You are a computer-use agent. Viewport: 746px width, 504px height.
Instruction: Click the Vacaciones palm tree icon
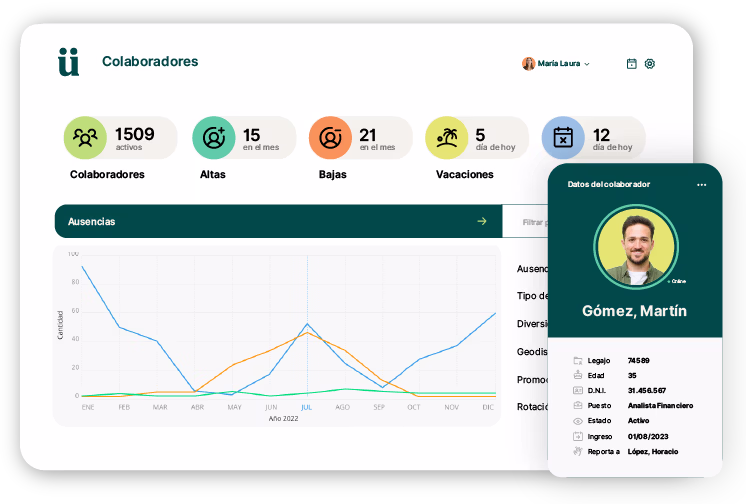446,138
